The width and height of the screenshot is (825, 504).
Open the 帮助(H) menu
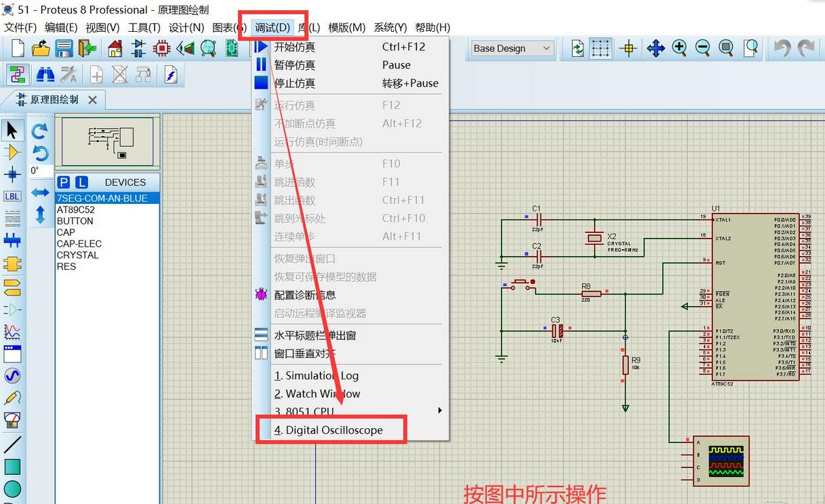click(432, 28)
